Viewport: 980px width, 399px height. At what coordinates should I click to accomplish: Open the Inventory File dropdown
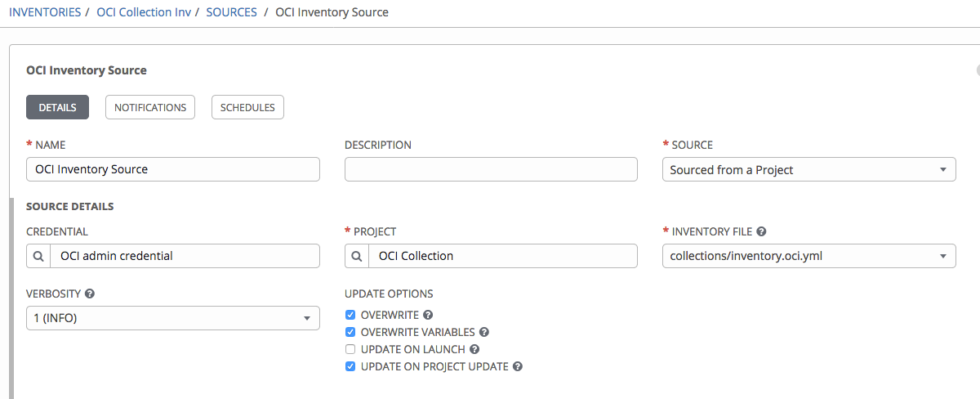point(808,256)
